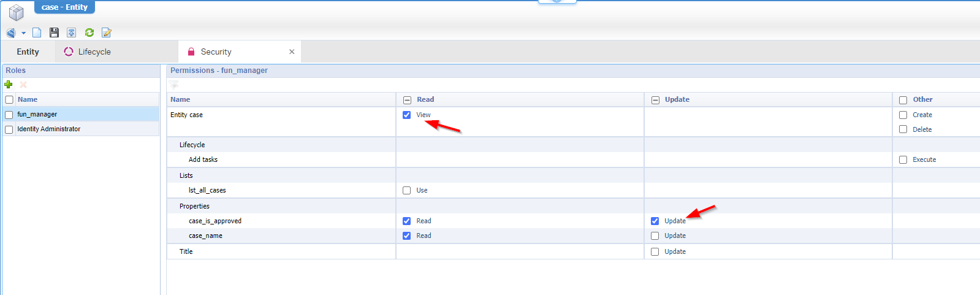Click the green refresh arrows icon
The image size is (980, 295).
89,33
